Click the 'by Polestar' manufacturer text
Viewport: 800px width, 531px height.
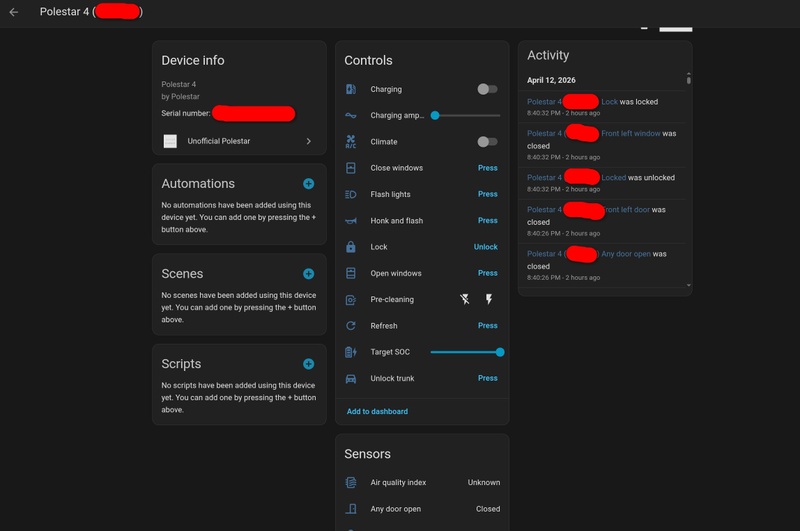(180, 96)
